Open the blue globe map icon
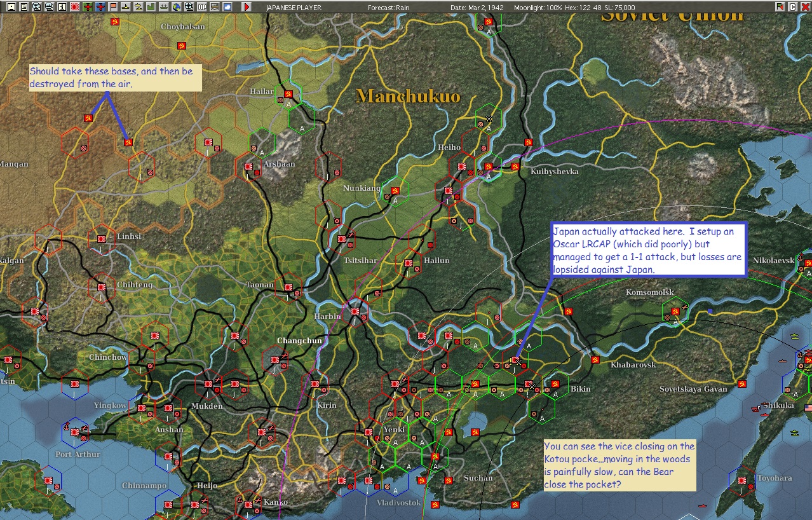This screenshot has height=520, width=812. [x=176, y=7]
